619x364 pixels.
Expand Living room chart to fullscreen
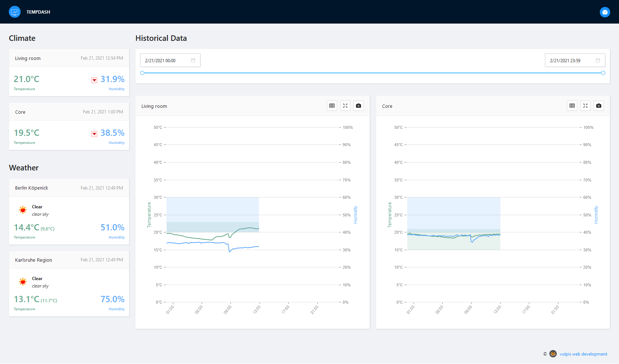[345, 106]
